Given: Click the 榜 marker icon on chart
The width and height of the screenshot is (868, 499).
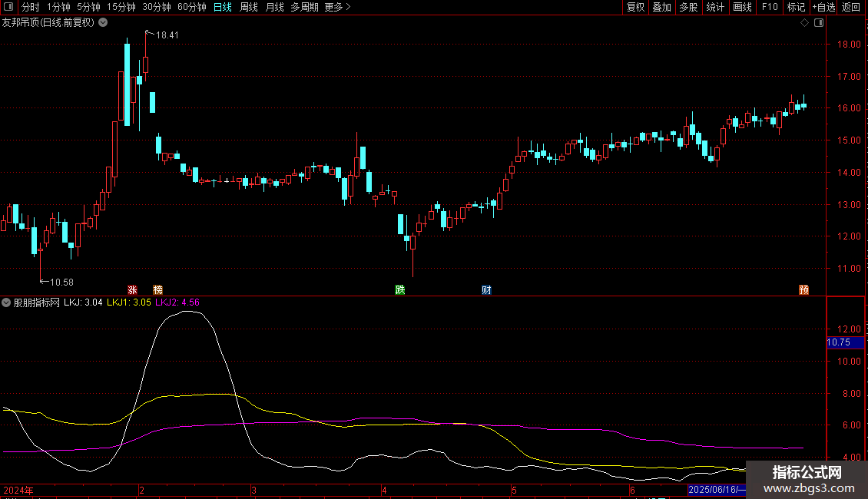Looking at the screenshot, I should (158, 289).
